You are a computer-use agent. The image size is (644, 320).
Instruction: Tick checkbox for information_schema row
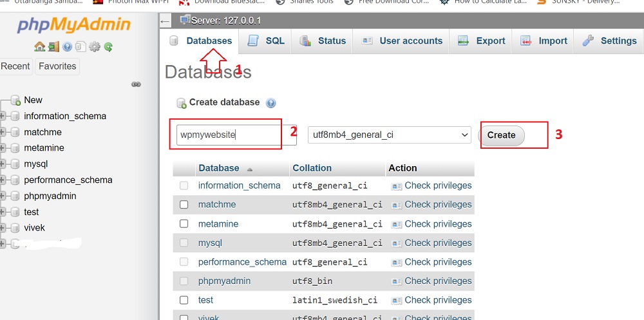pos(184,185)
